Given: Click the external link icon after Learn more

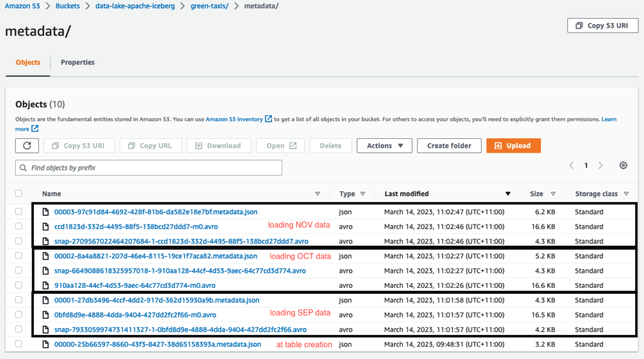Looking at the screenshot, I should pos(35,128).
